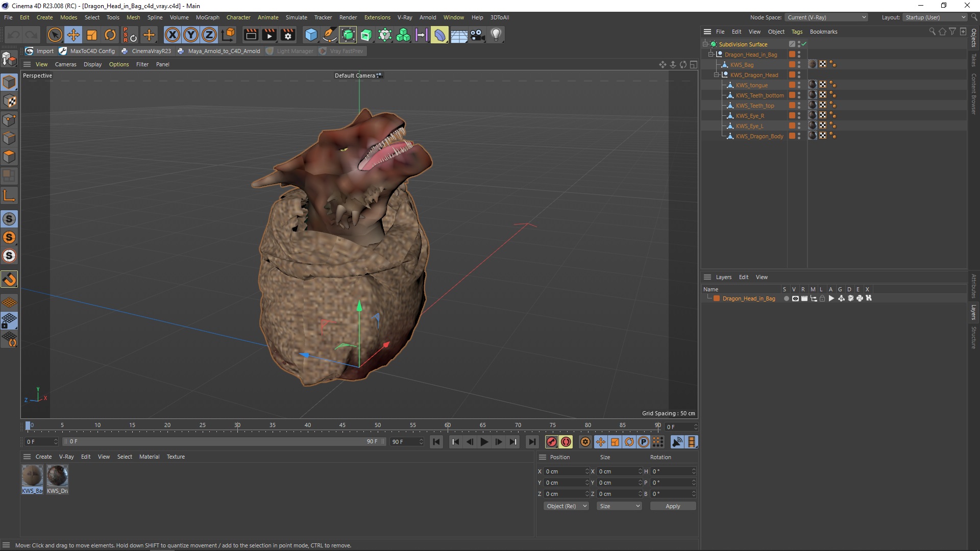Viewport: 980px width, 551px height.
Task: Toggle Dragon_Head_in_Bag layer visibility eye
Action: pos(795,298)
